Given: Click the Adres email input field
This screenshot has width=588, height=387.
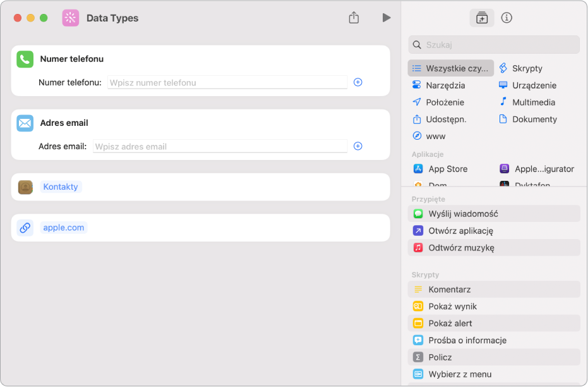Looking at the screenshot, I should click(x=220, y=146).
